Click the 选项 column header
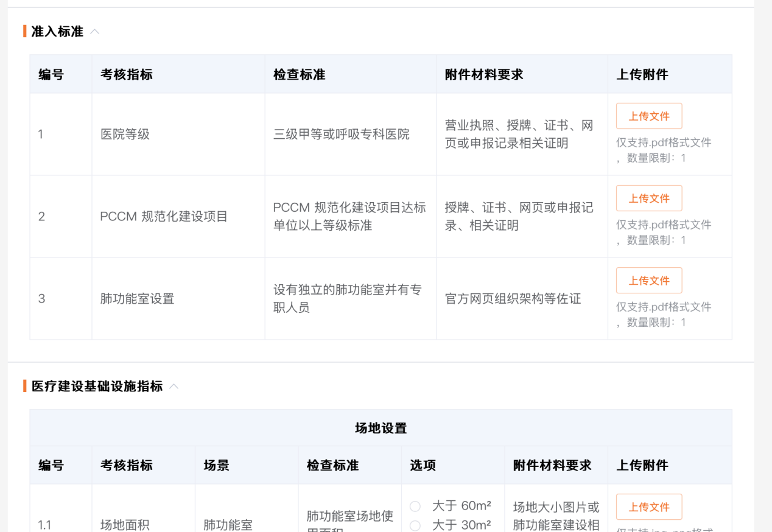This screenshot has width=772, height=532. 423,466
